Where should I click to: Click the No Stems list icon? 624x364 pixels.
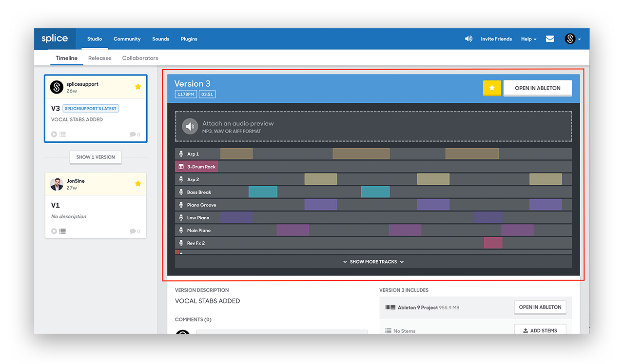(x=388, y=331)
